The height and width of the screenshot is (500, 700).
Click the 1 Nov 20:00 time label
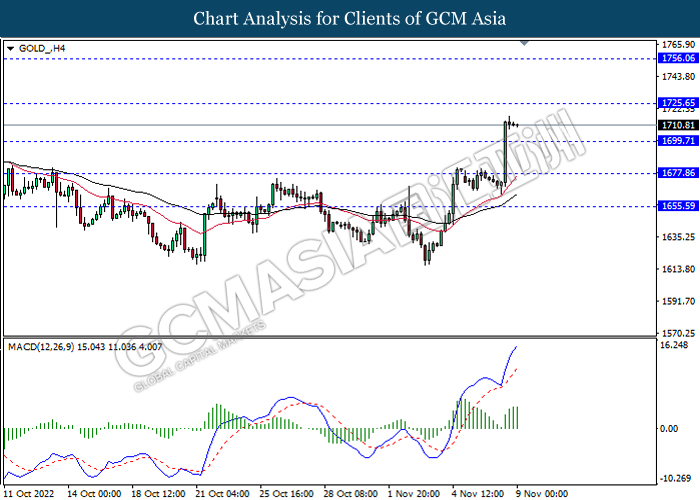[x=414, y=493]
